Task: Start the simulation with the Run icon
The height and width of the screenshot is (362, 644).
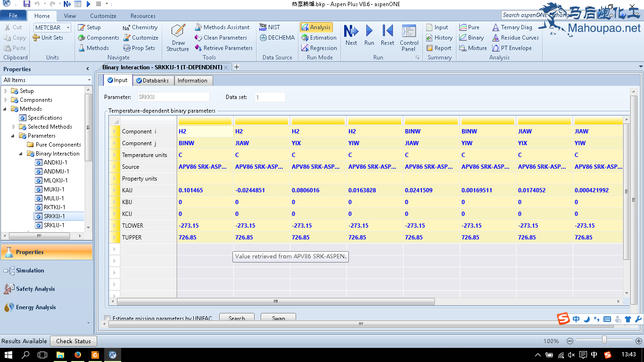Action: coord(369,36)
